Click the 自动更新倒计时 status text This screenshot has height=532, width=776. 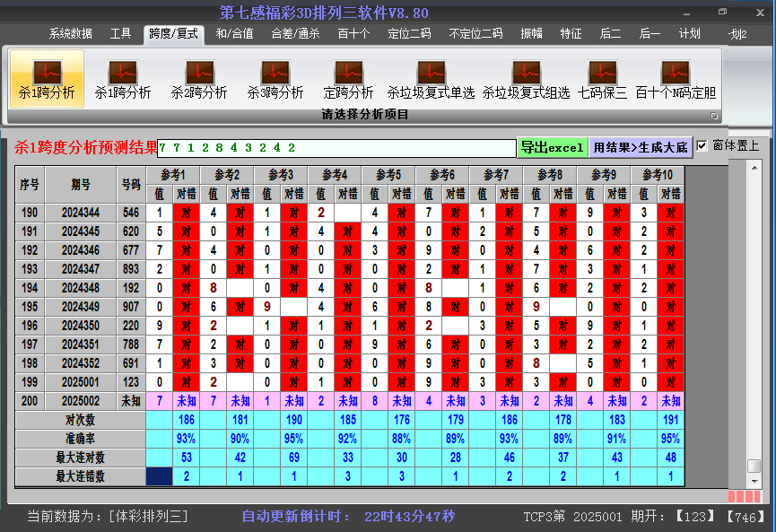pos(296,517)
